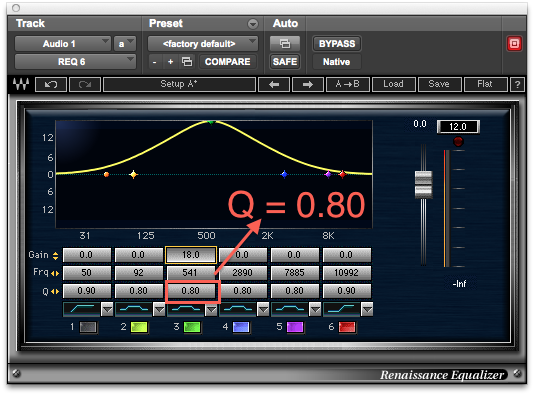Click band 2 frequency field 92
The height and width of the screenshot is (395, 534).
coord(139,273)
